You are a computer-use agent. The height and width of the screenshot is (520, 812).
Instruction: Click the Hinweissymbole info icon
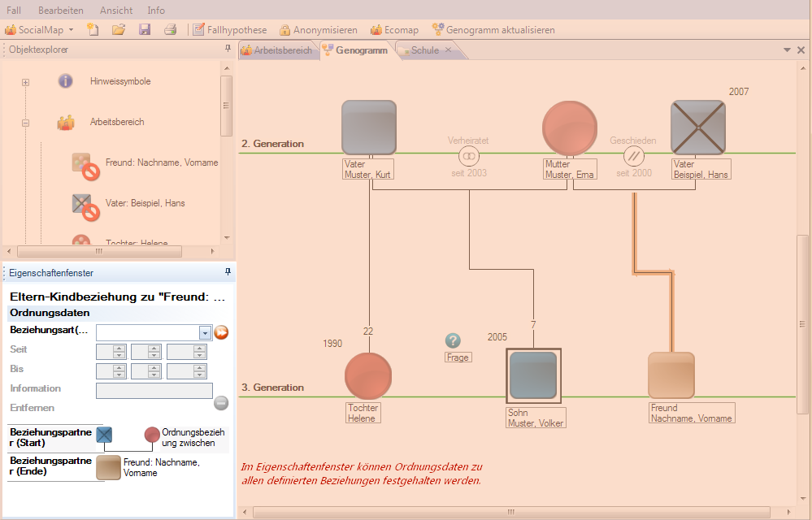point(65,81)
